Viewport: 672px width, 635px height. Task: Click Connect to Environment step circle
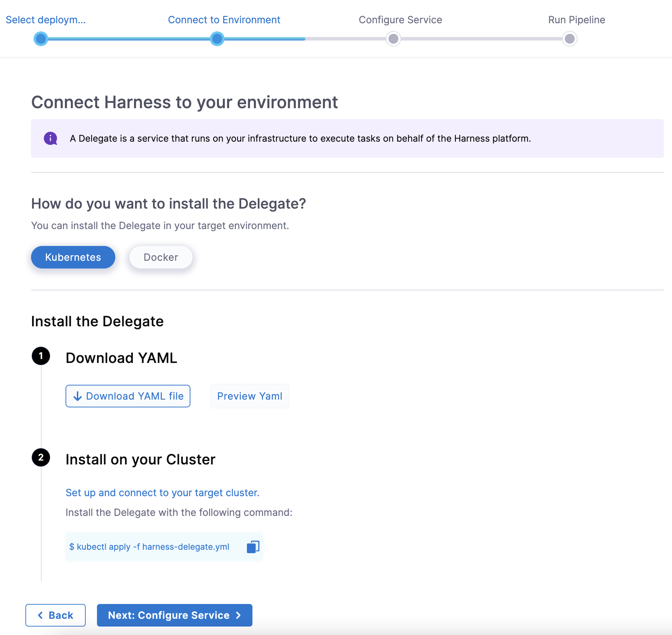point(217,39)
